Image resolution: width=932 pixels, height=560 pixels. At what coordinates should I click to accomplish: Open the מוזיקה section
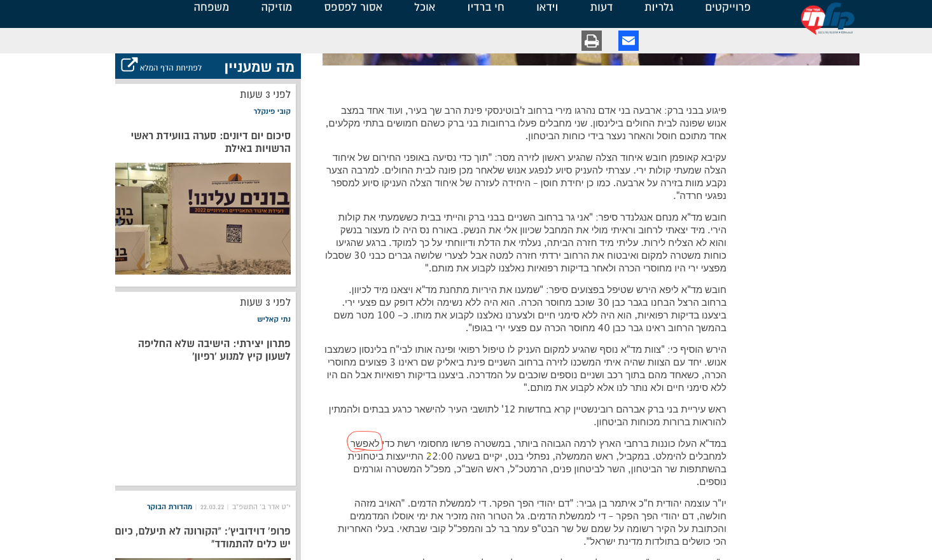click(277, 8)
